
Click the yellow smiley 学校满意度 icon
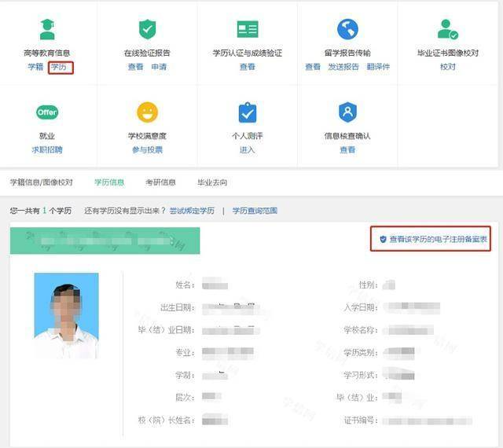[147, 112]
